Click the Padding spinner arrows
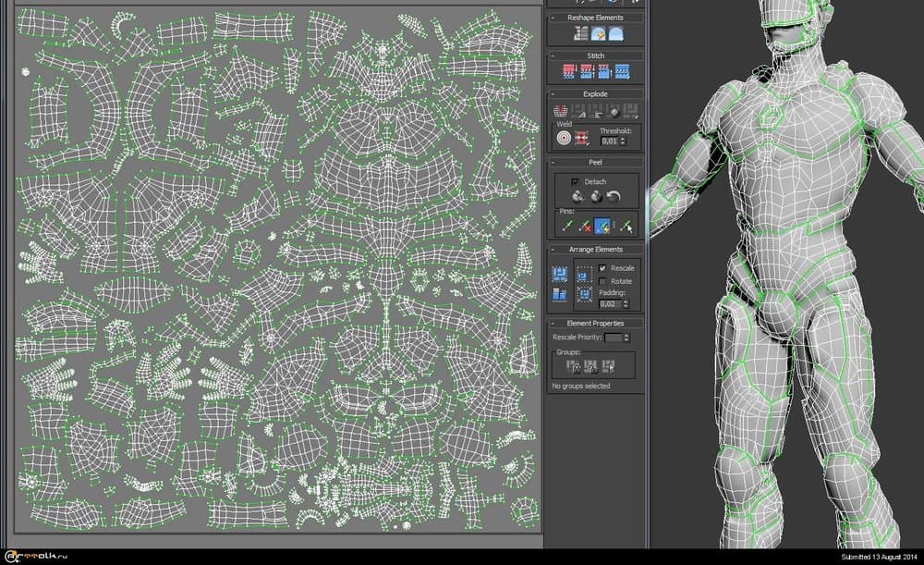The width and height of the screenshot is (924, 565). [x=624, y=303]
